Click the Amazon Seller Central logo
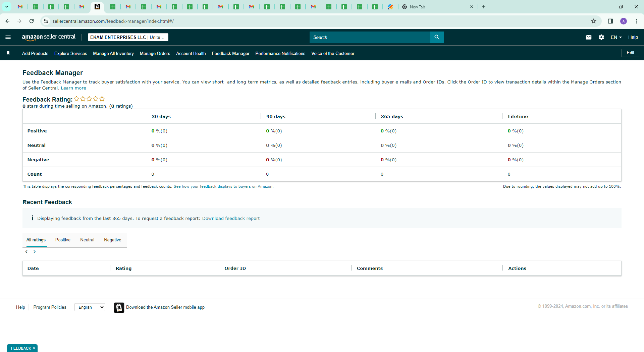The width and height of the screenshot is (644, 352). click(49, 37)
